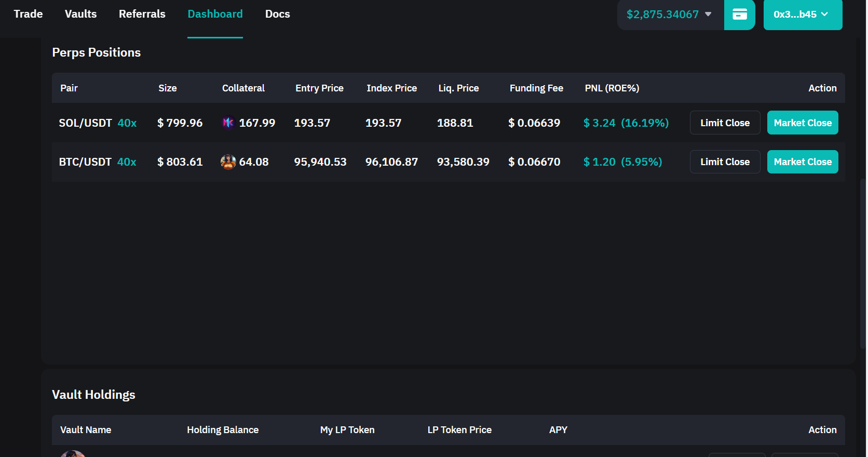Click the wallet card icon button
The width and height of the screenshot is (868, 457).
pos(739,15)
